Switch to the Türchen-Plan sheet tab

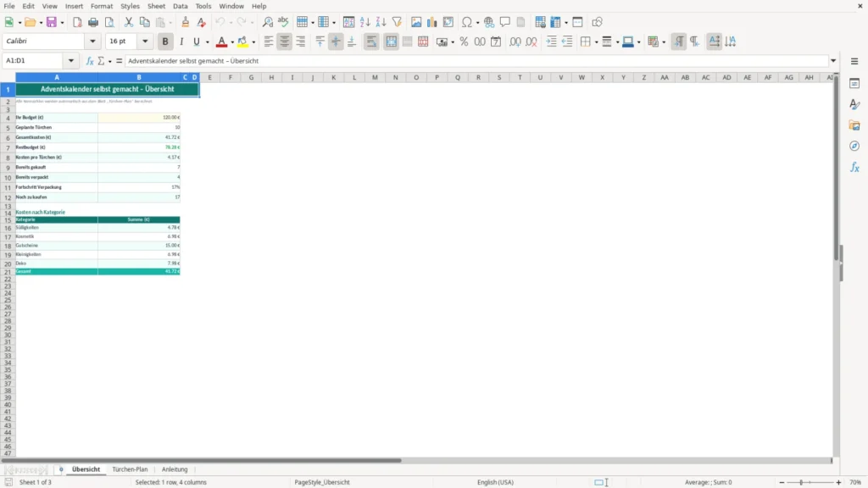[130, 469]
